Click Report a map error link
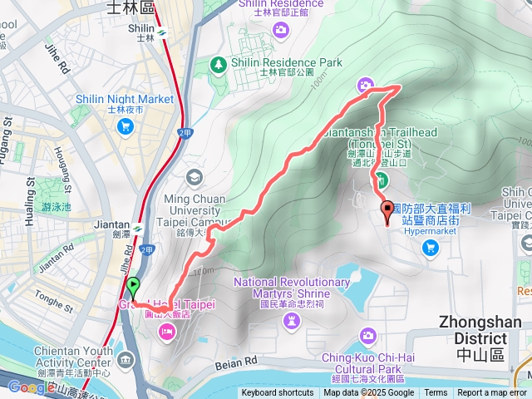The width and height of the screenshot is (532, 399). [x=491, y=393]
